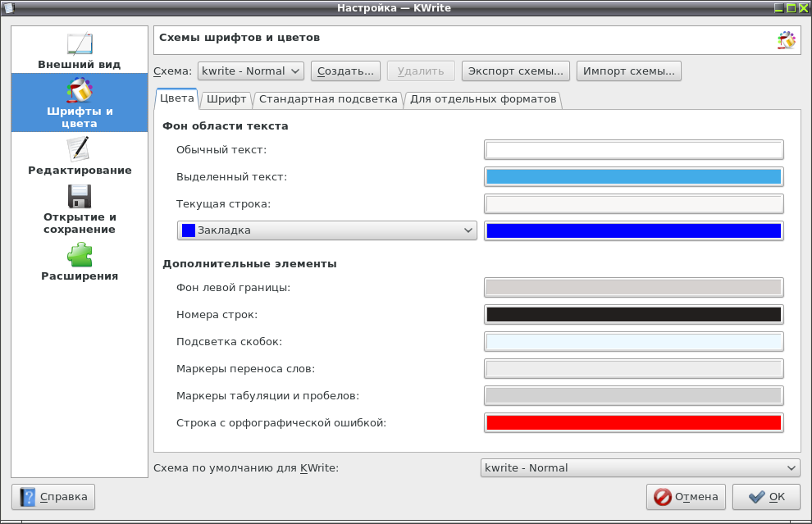Switch to the Цвета tab
Viewport: 812px width, 524px height.
(x=176, y=98)
